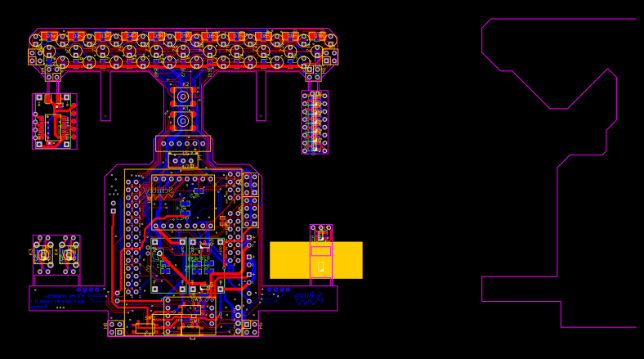Image resolution: width=644 pixels, height=359 pixels.
Task: Select the right slot cutout under the LED bar
Action: pyautogui.click(x=261, y=96)
